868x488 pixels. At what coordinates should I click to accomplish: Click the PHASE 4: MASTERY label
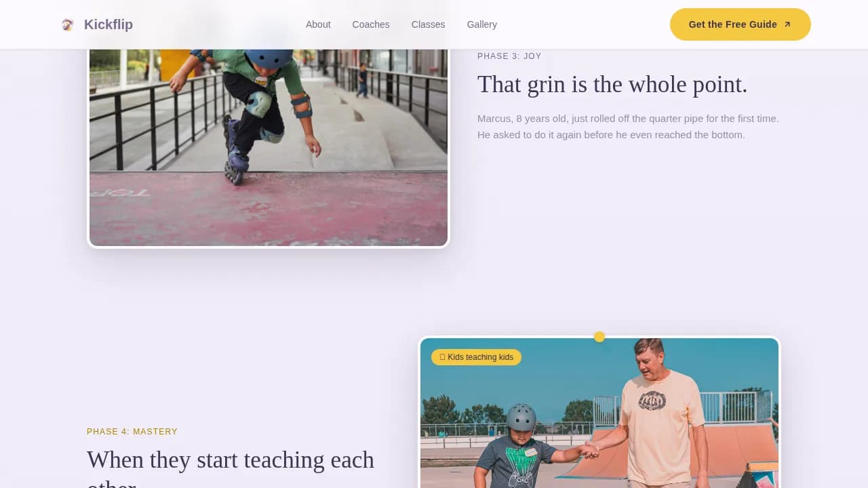coord(132,432)
